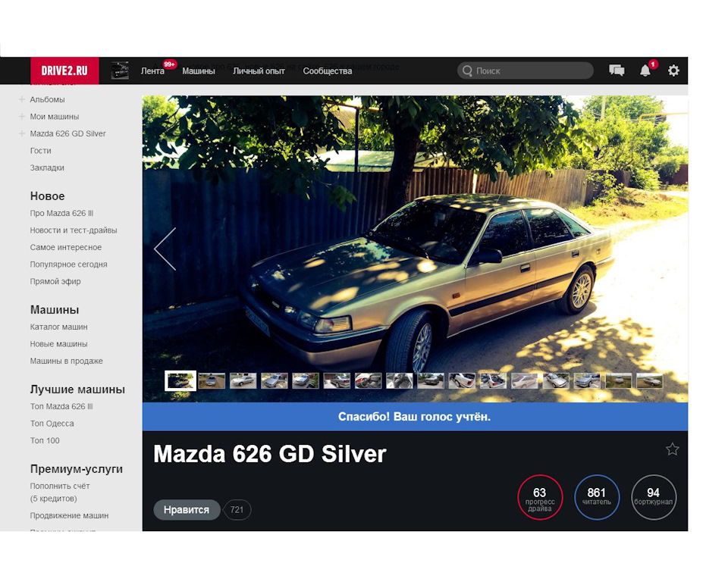This screenshot has width=728, height=582.
Task: Select the last gallery thumbnail
Action: click(650, 381)
